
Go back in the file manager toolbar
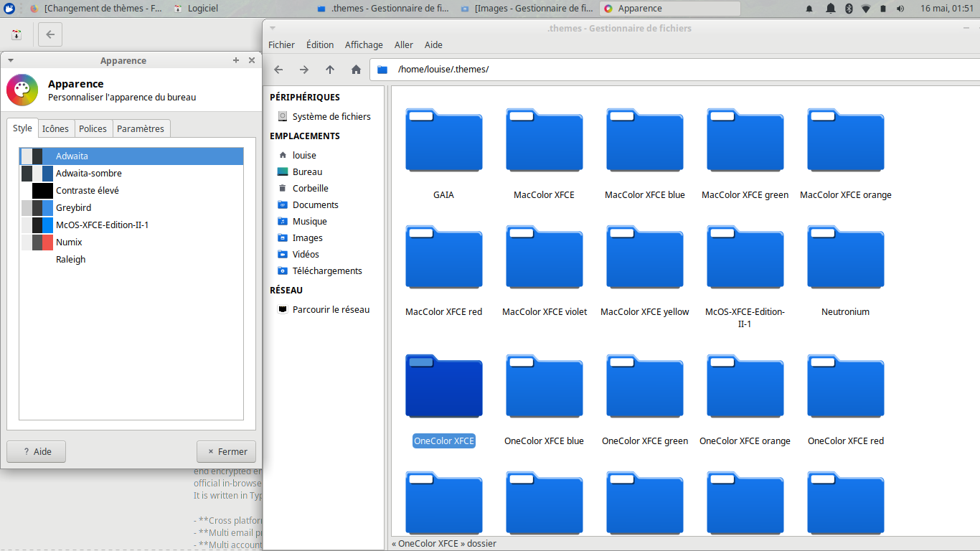(x=278, y=70)
